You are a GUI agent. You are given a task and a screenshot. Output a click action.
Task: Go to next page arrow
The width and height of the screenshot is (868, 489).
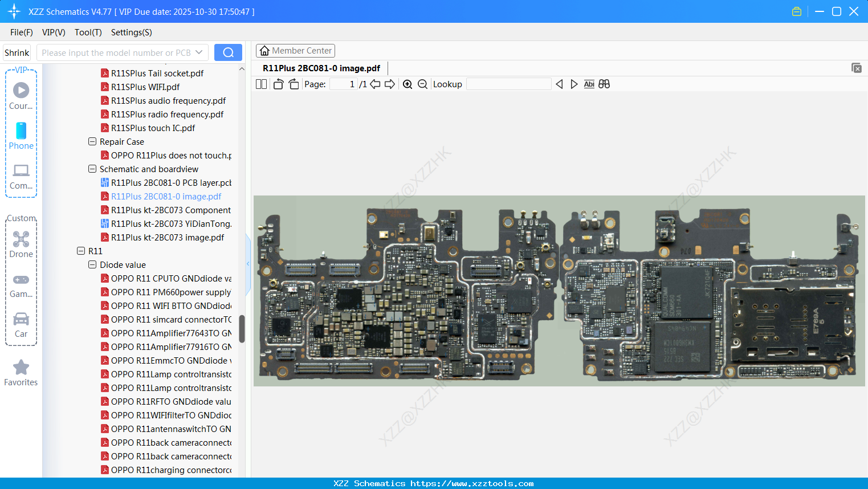390,84
